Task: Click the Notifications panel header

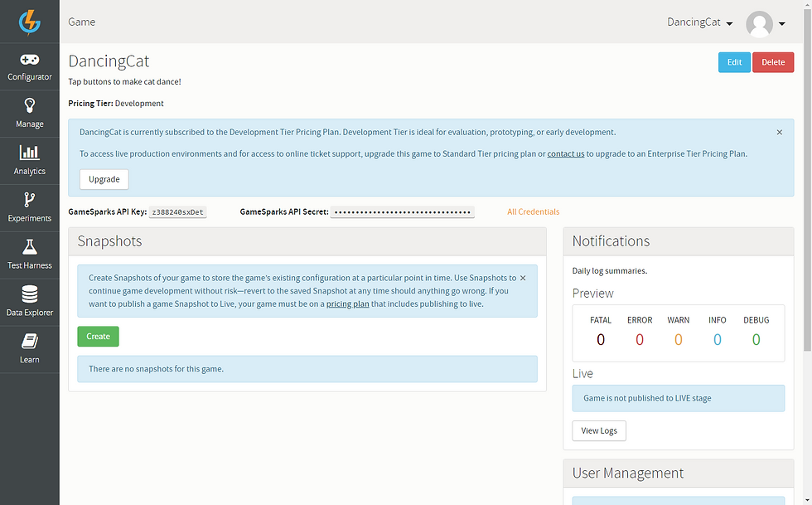Action: (679, 241)
